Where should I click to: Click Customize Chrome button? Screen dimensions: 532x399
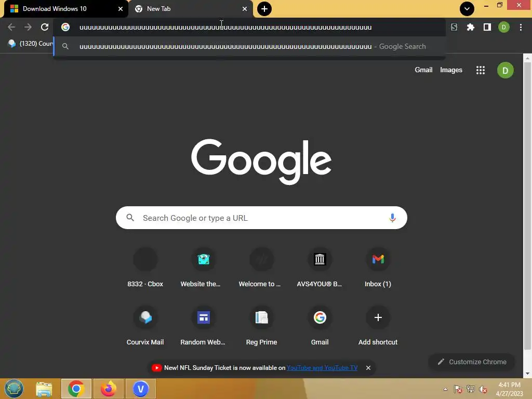(x=472, y=362)
